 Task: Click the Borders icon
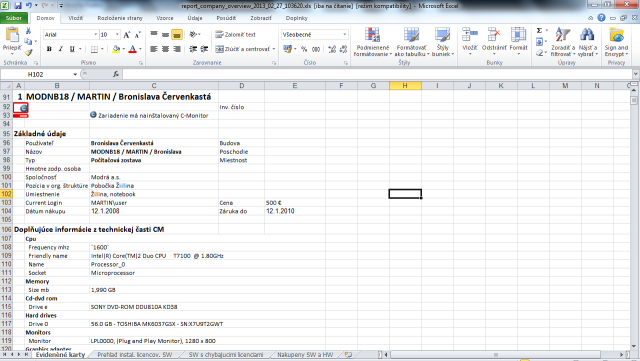pyautogui.click(x=94, y=49)
